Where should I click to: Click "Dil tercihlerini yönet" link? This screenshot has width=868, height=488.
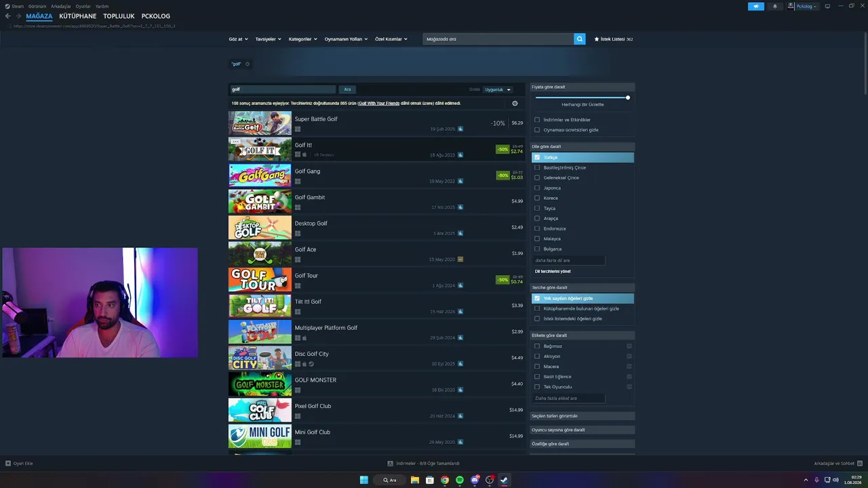(x=553, y=271)
